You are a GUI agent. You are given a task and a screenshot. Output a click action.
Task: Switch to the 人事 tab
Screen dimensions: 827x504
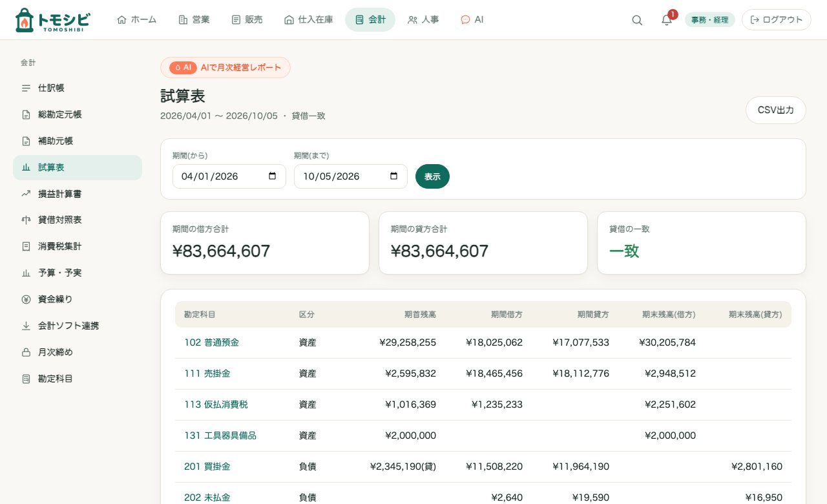[x=423, y=20]
